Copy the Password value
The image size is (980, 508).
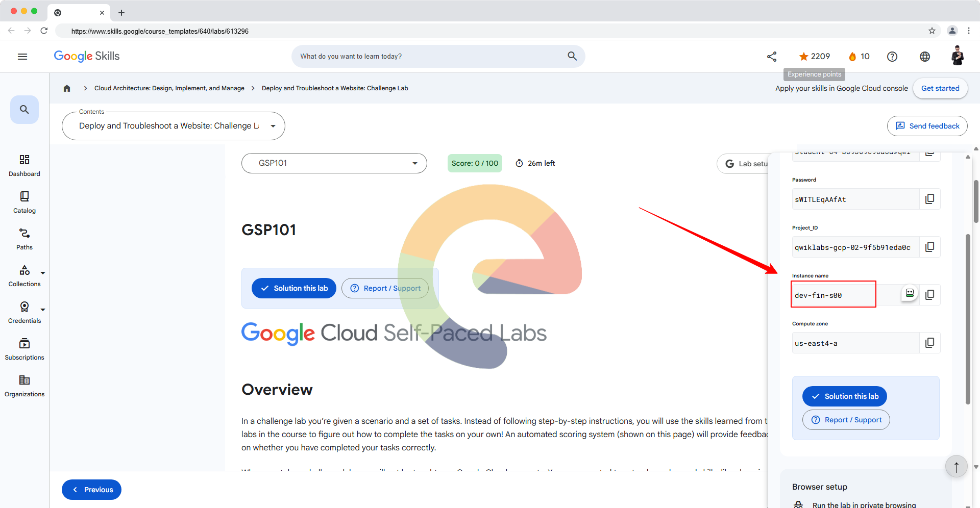pos(930,199)
